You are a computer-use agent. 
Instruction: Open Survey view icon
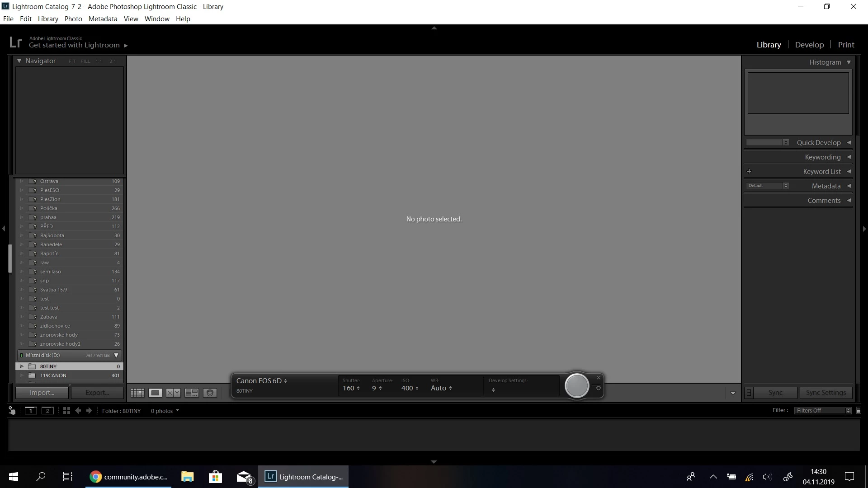click(x=192, y=393)
